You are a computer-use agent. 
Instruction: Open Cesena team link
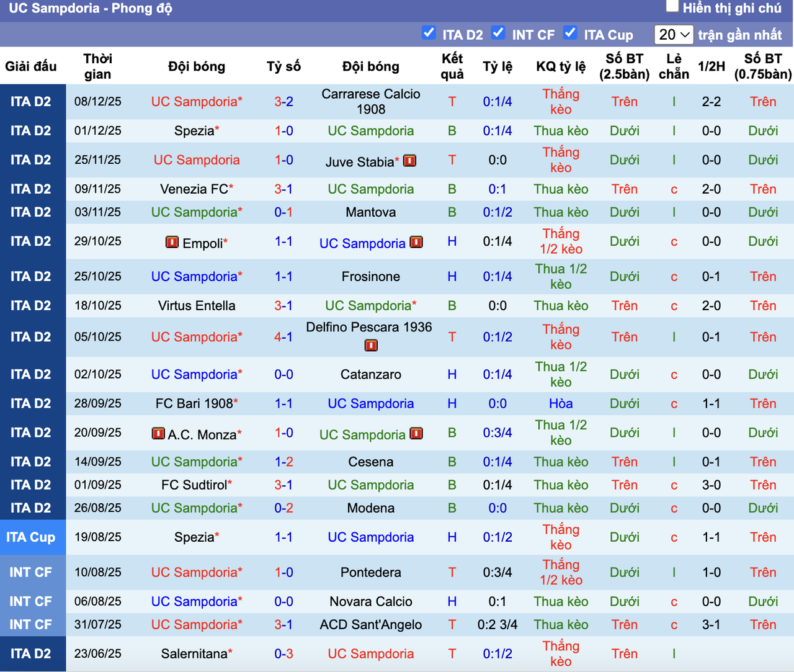[371, 462]
